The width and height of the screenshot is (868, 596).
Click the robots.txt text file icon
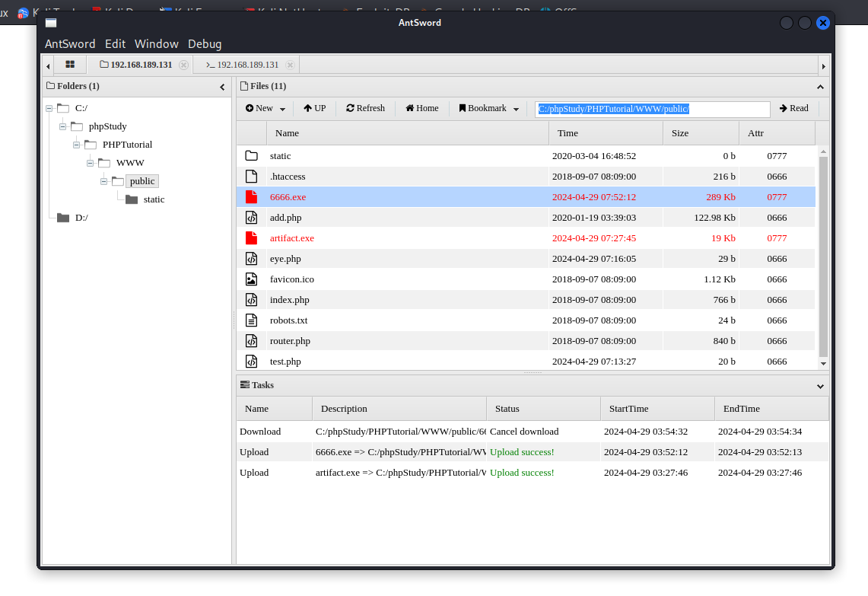(251, 320)
